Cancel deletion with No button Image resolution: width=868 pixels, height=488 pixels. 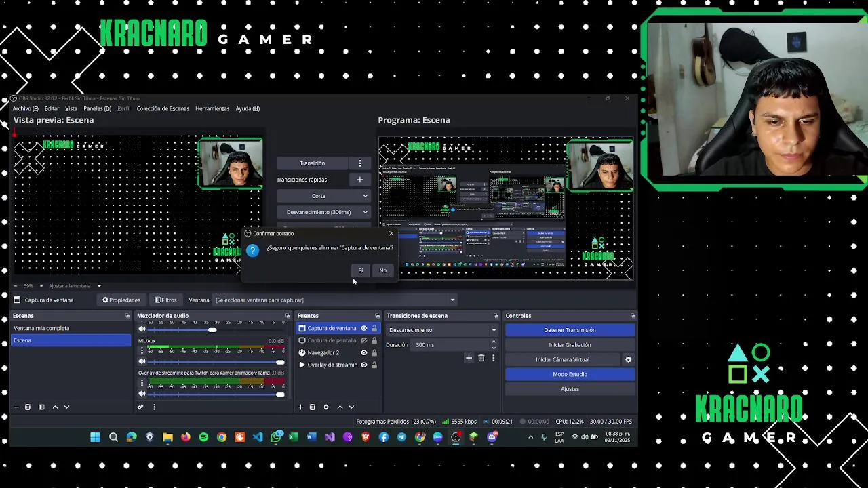pos(382,270)
